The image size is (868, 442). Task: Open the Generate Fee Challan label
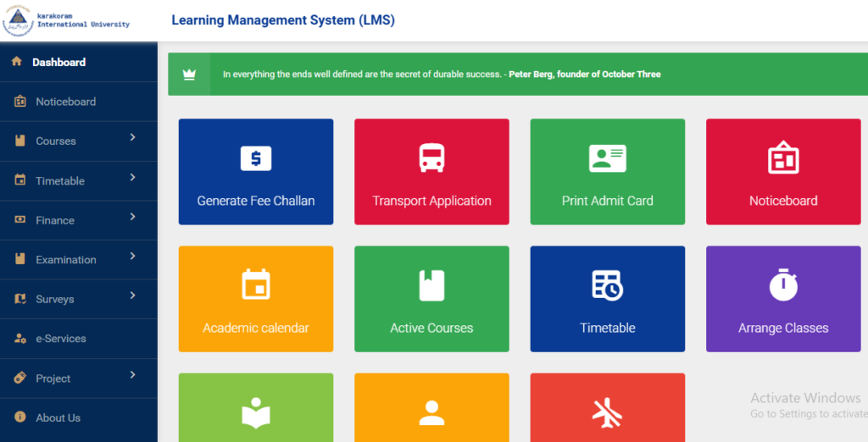[x=256, y=201]
